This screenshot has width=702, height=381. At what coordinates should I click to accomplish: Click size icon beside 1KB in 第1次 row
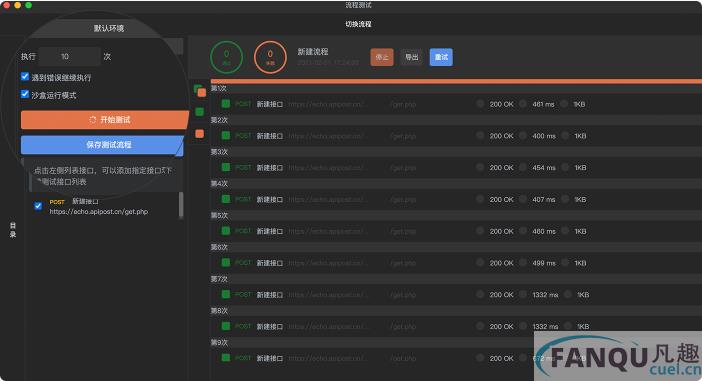tap(564, 104)
